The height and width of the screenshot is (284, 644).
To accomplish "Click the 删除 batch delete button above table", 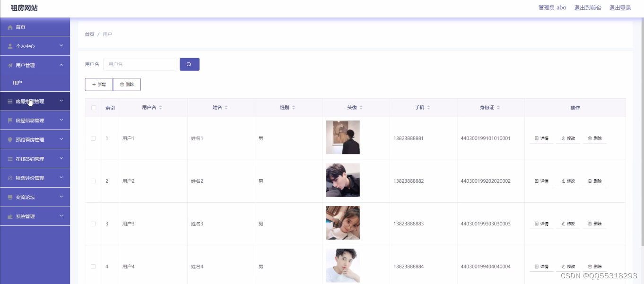I will click(127, 85).
